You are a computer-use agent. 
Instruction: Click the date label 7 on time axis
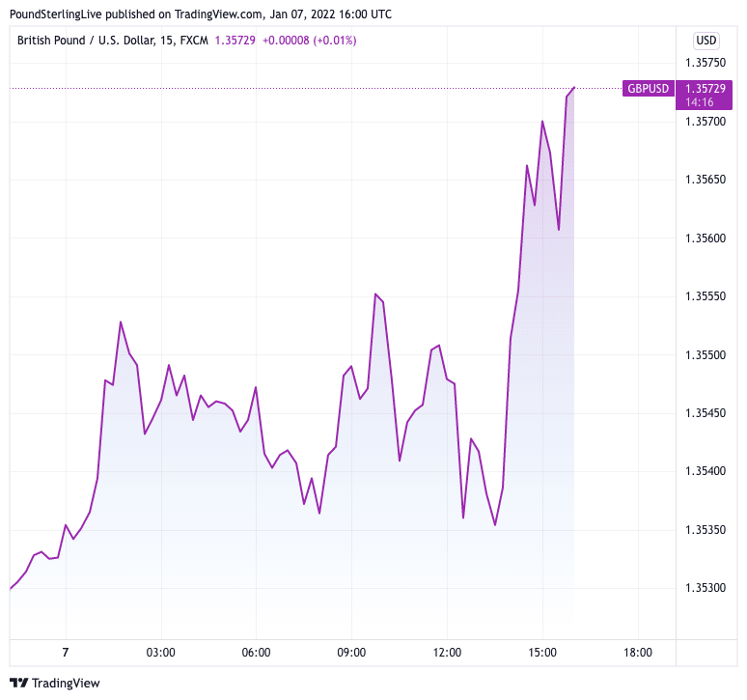[x=66, y=653]
